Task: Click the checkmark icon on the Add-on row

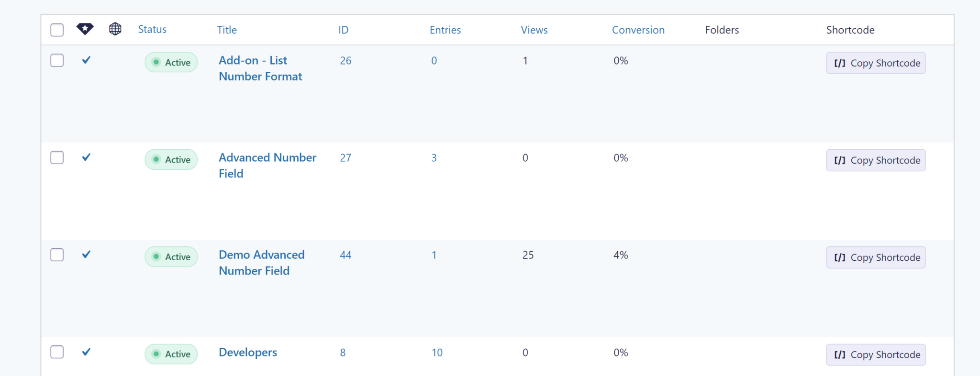Action: click(x=86, y=60)
